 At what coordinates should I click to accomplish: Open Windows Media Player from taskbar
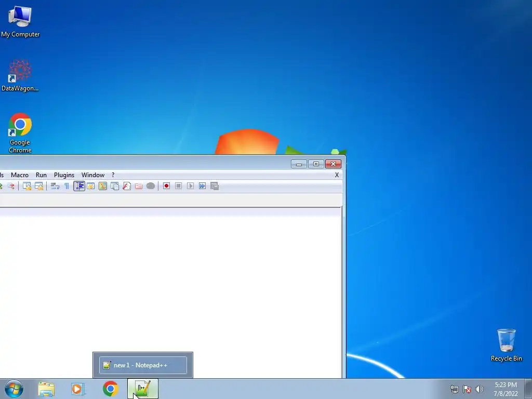coord(78,389)
